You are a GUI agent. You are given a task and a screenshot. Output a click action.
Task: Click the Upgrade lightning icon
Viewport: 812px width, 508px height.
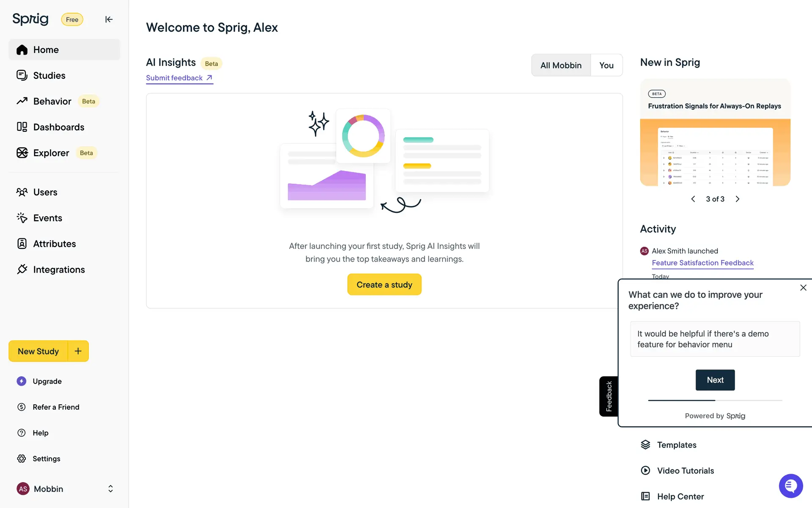pos(22,381)
